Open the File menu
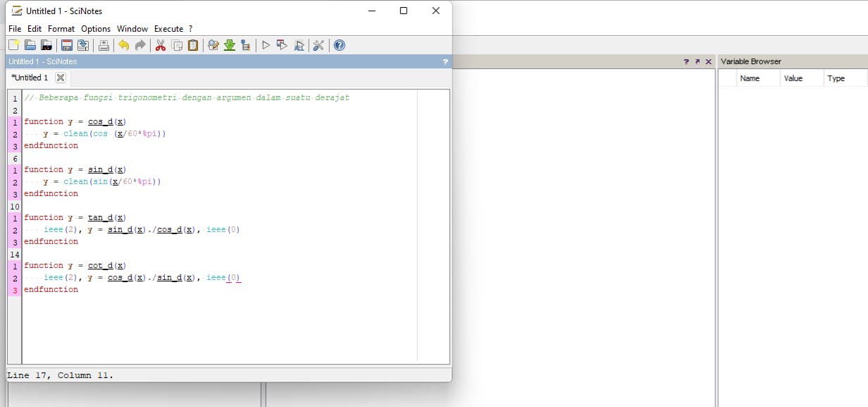868x407 pixels. point(15,29)
